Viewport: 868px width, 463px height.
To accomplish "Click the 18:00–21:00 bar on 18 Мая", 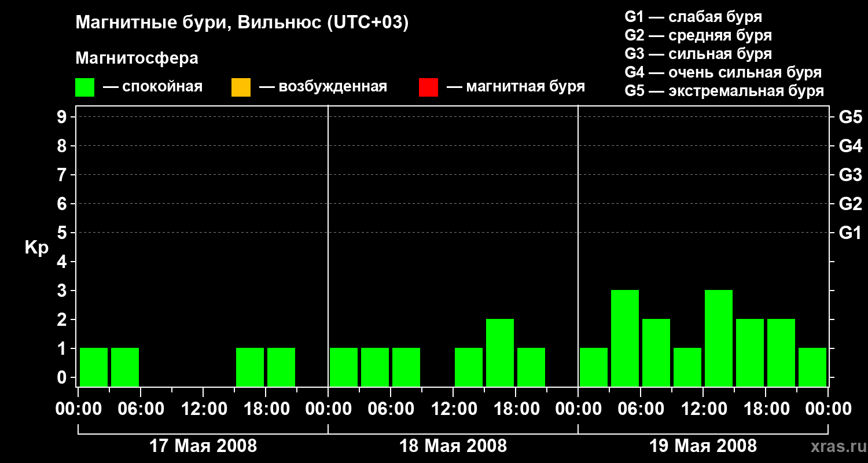I will [x=531, y=367].
